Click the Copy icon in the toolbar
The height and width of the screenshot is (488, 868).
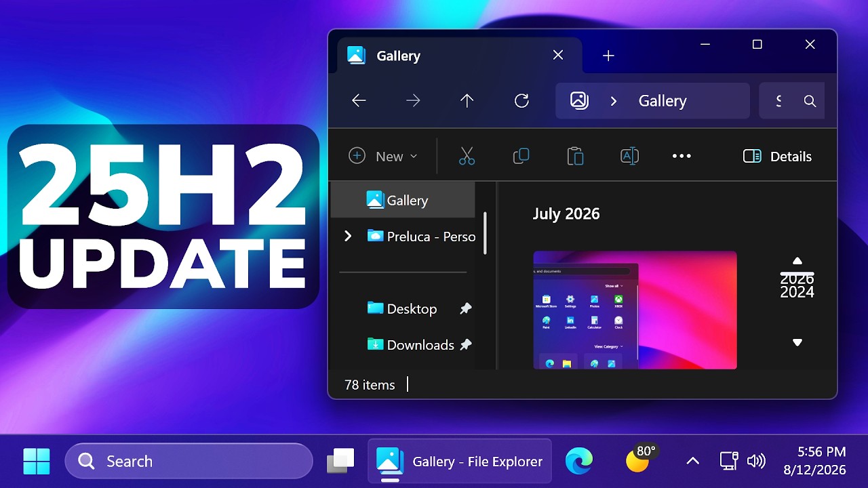click(x=521, y=156)
